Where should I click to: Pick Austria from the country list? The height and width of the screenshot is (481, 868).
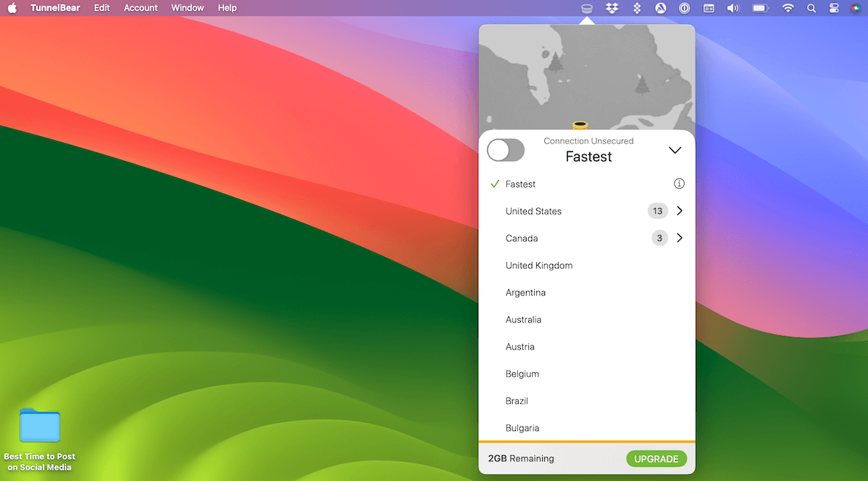tap(587, 346)
